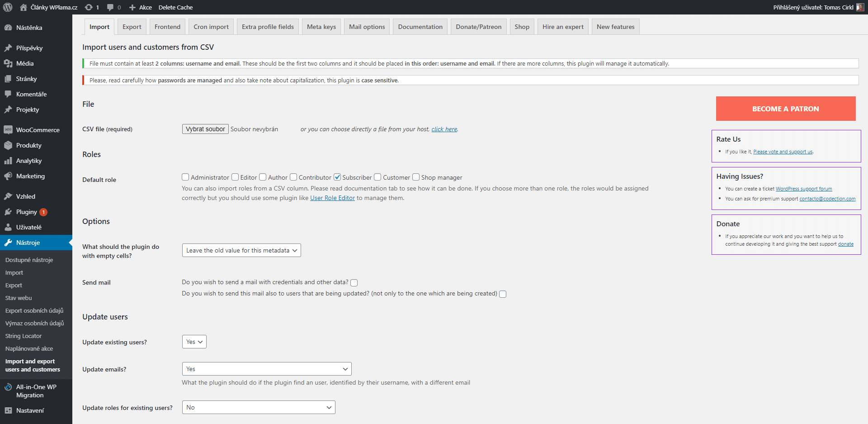Viewport: 868px width, 424px height.
Task: Open Výmaz osobních údajů submenu item
Action: tap(35, 323)
